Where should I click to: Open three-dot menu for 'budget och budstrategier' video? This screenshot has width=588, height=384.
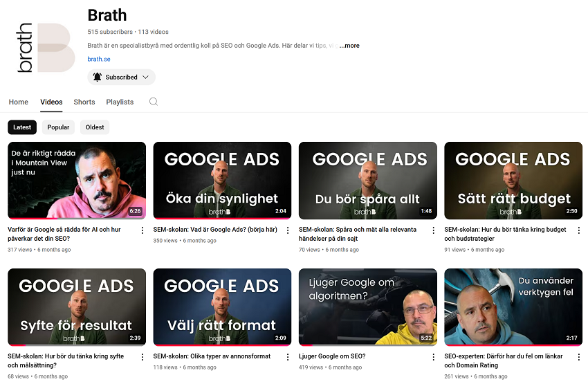578,230
